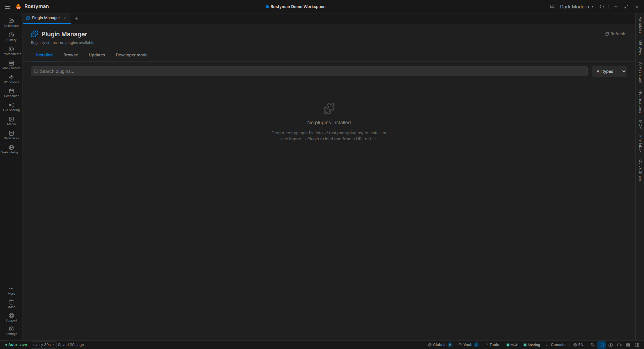Open the History panel
Viewport: 644px width, 349px height.
click(11, 37)
